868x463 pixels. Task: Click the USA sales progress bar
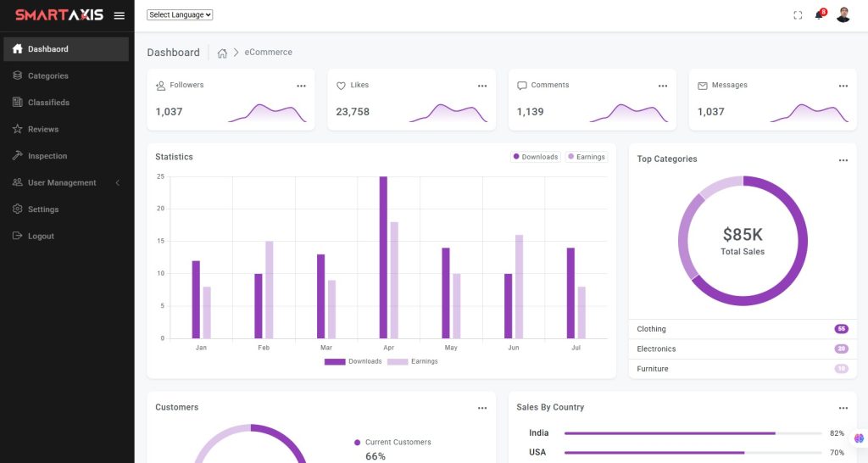pyautogui.click(x=693, y=453)
